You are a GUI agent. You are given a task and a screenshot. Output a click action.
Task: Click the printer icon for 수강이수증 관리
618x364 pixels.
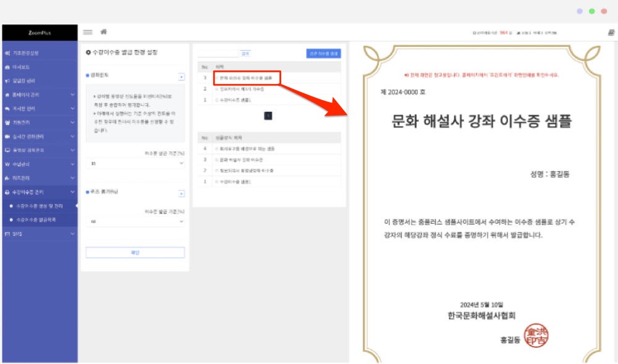(x=7, y=192)
